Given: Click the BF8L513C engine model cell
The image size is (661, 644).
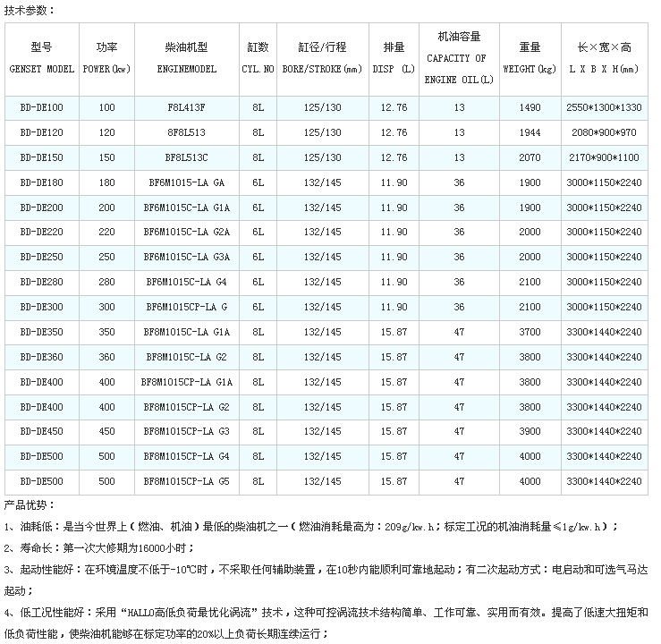Looking at the screenshot, I should pyautogui.click(x=186, y=157).
